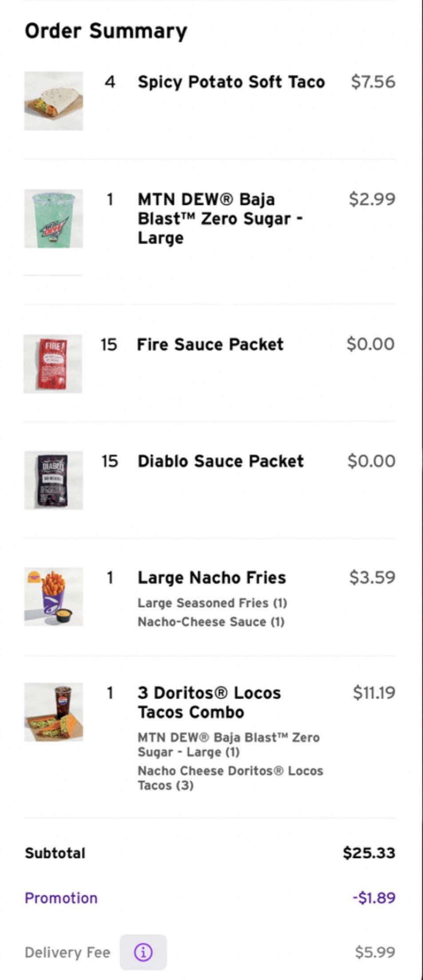Click the Large Seasoned Fries (1) sub-item
The width and height of the screenshot is (423, 980).
pos(212,603)
